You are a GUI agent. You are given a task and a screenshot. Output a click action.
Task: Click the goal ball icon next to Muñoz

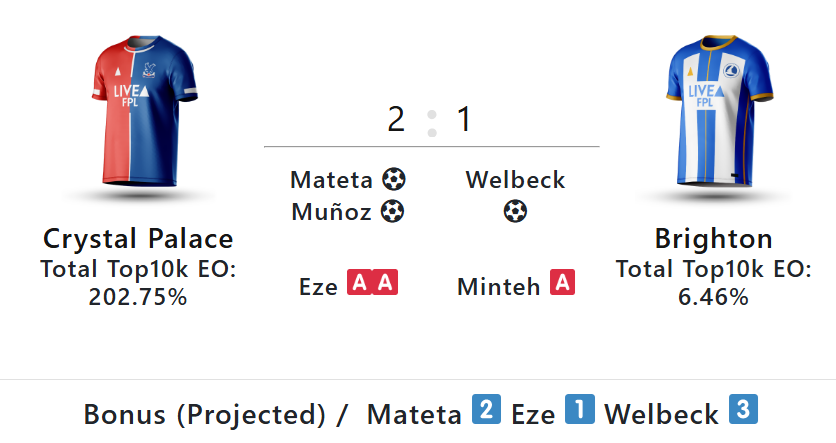coord(392,212)
